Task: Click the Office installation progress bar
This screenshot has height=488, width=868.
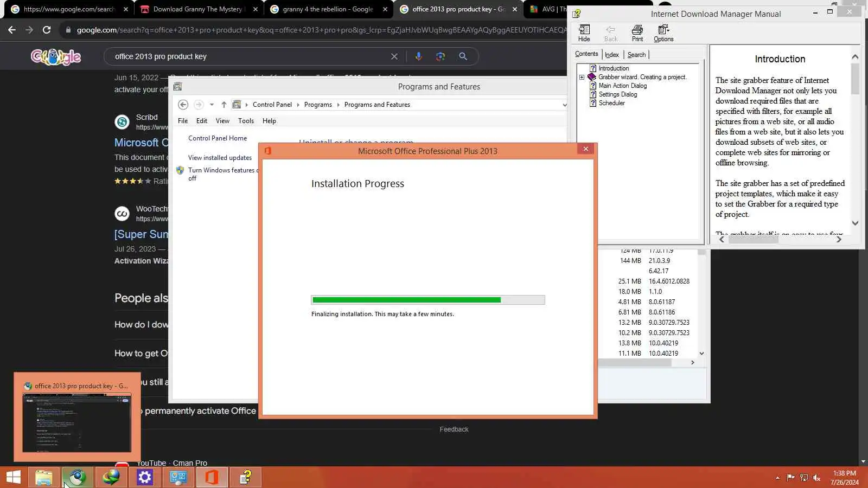Action: (x=428, y=300)
